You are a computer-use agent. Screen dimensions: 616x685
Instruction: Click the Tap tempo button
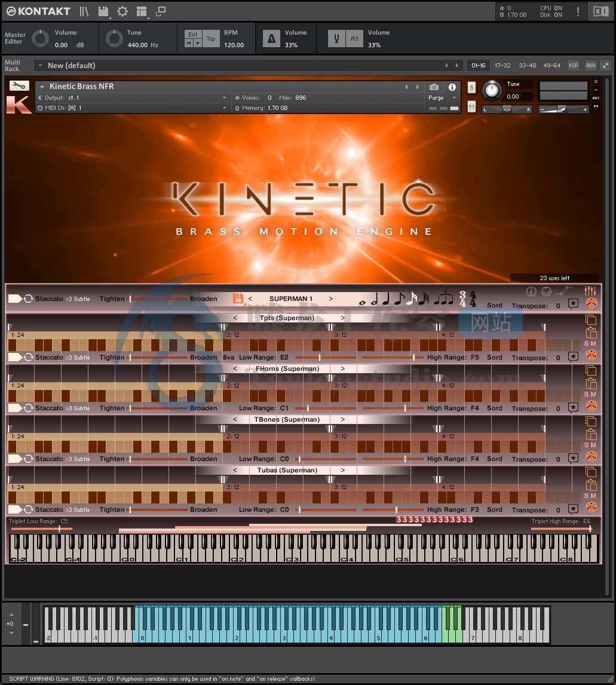tap(211, 39)
